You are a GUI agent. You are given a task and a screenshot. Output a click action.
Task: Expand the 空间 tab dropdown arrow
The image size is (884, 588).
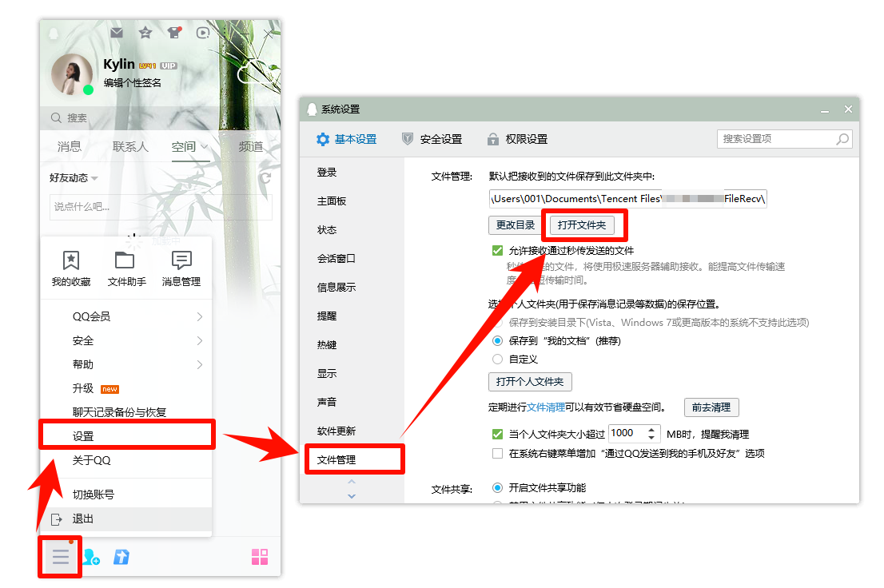pos(204,146)
